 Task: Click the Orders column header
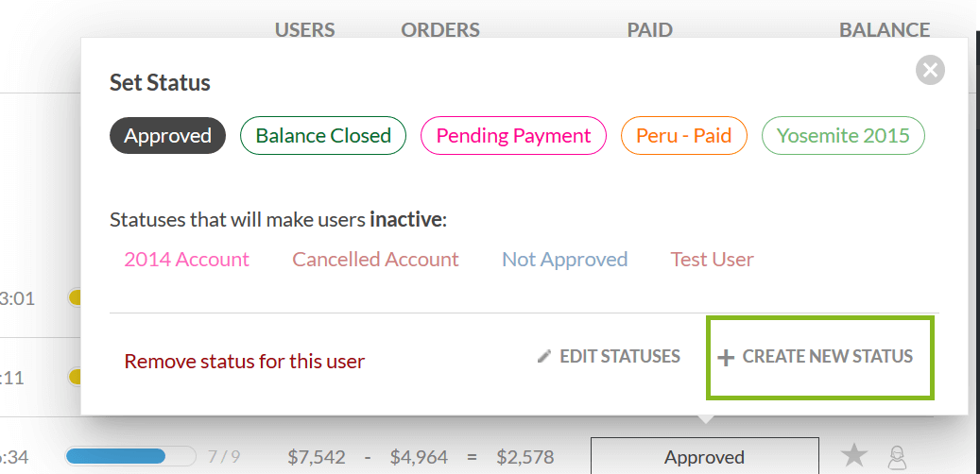pyautogui.click(x=439, y=30)
